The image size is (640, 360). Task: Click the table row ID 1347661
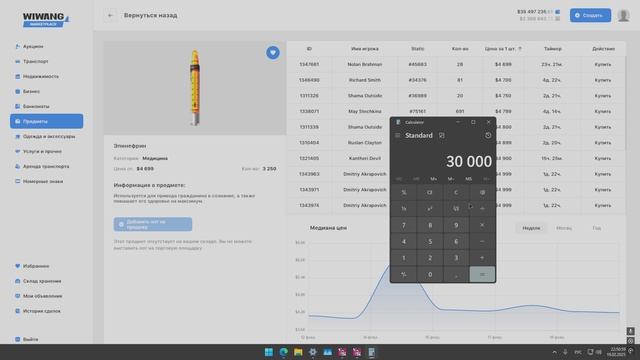pos(456,64)
